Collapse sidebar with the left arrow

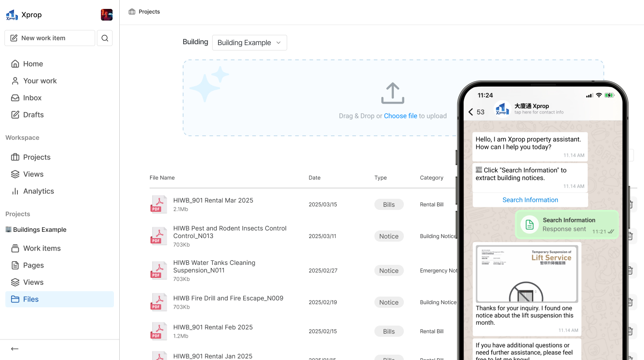tap(15, 349)
